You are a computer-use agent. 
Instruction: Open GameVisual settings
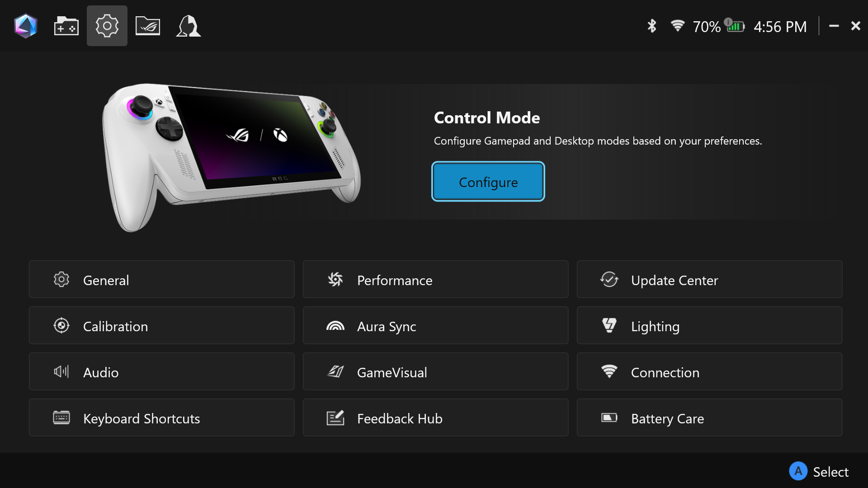pos(435,371)
